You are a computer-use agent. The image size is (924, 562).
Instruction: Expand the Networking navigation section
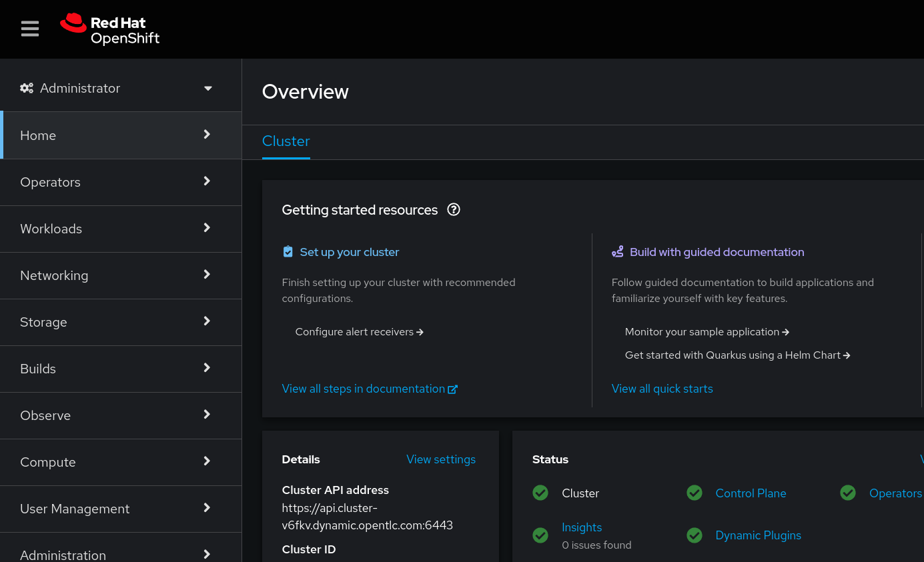click(120, 275)
